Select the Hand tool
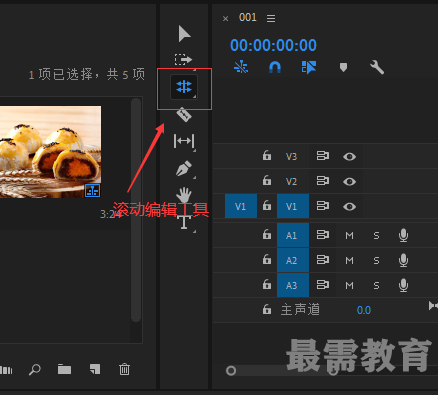This screenshot has height=395, width=438. tap(184, 195)
